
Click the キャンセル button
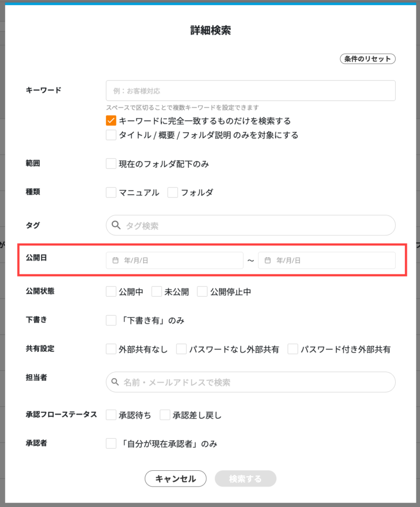coord(175,479)
